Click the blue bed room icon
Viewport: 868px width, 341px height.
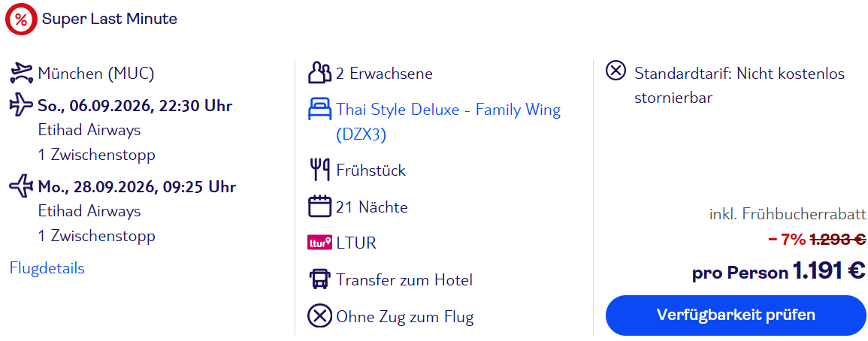319,110
